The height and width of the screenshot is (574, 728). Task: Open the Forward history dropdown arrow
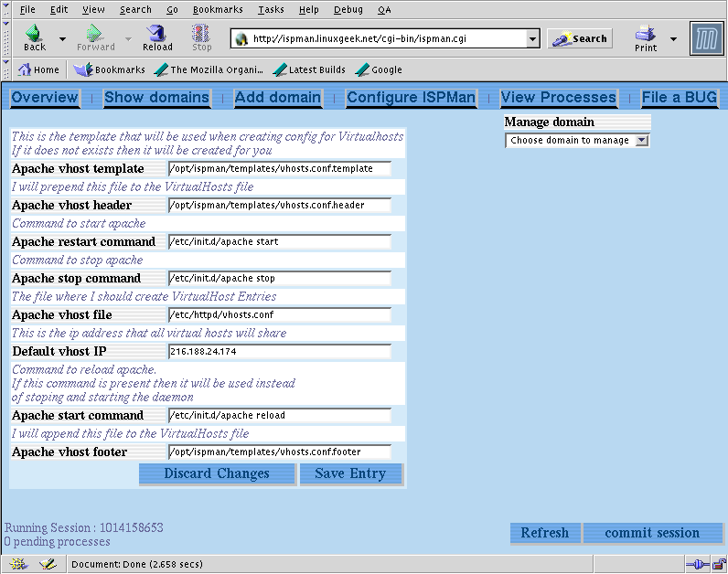click(x=128, y=39)
